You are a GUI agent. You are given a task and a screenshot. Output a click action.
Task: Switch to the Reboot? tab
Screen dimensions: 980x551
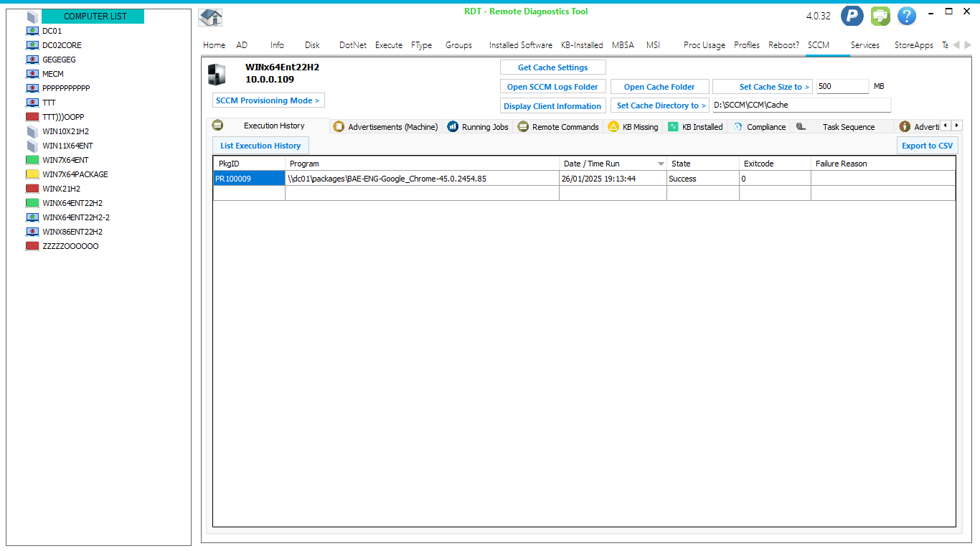783,44
